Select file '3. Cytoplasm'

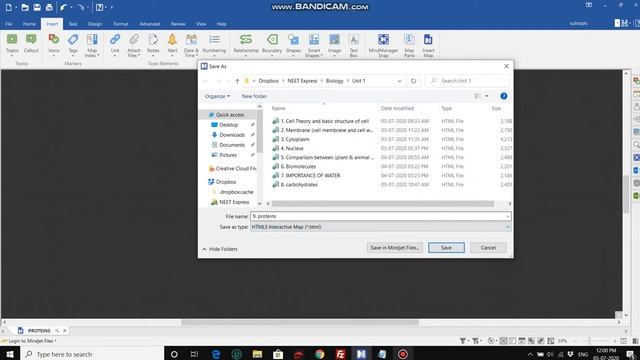pos(295,140)
